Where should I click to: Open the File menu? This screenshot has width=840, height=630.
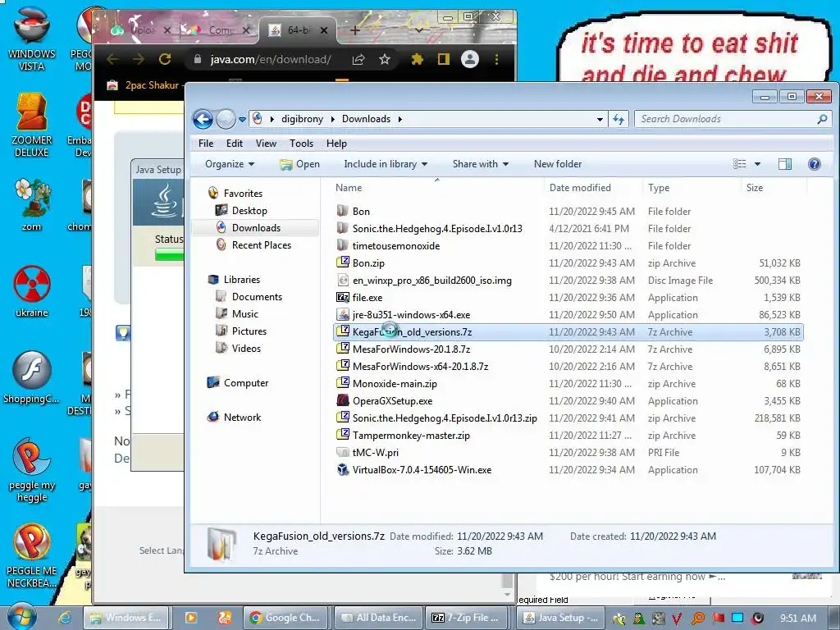(206, 144)
